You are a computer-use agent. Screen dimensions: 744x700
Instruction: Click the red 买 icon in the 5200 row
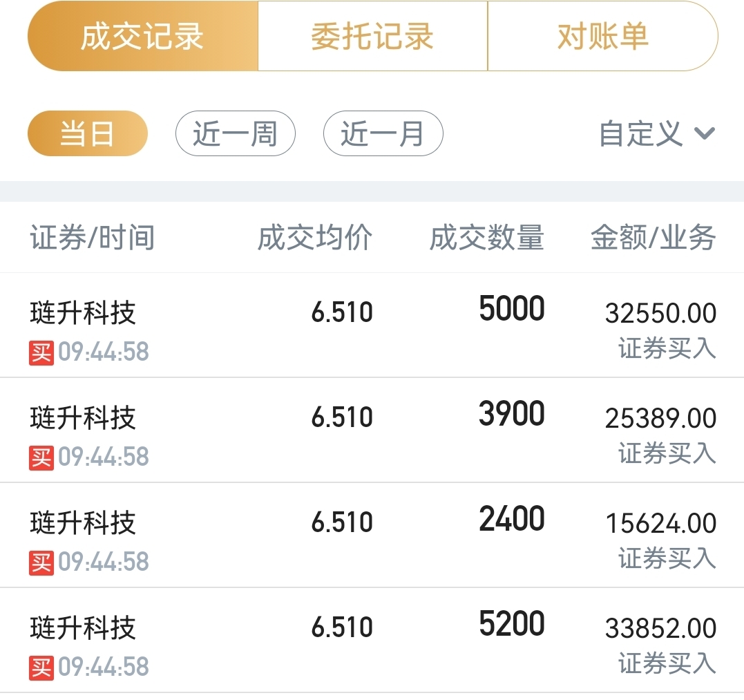(41, 668)
